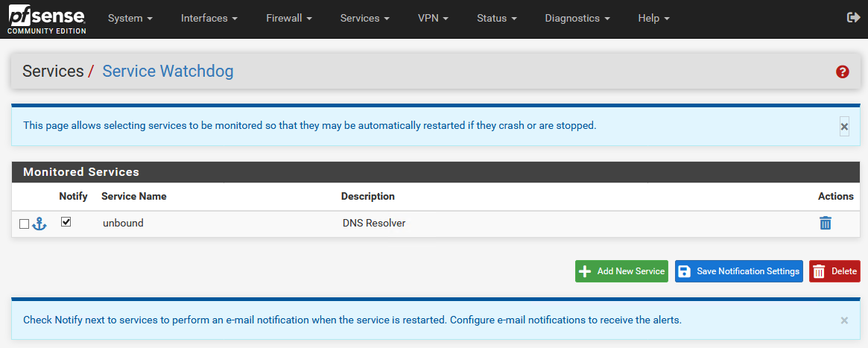This screenshot has width=868, height=348.
Task: Tick the row selection checkbox for unbound
Action: click(x=24, y=224)
